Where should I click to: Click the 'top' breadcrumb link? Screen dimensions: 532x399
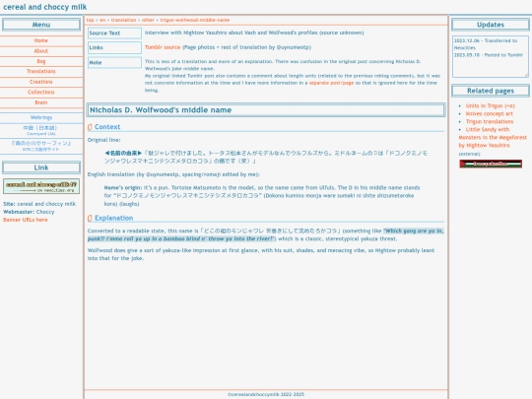tap(90, 20)
